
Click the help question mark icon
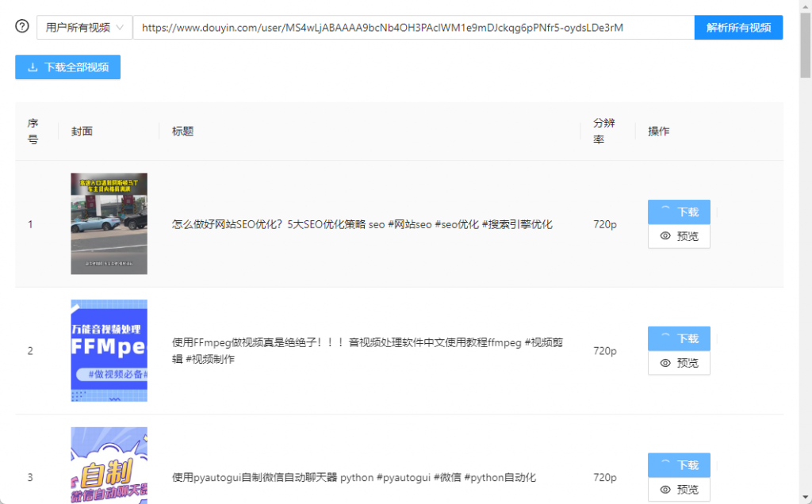(x=22, y=27)
